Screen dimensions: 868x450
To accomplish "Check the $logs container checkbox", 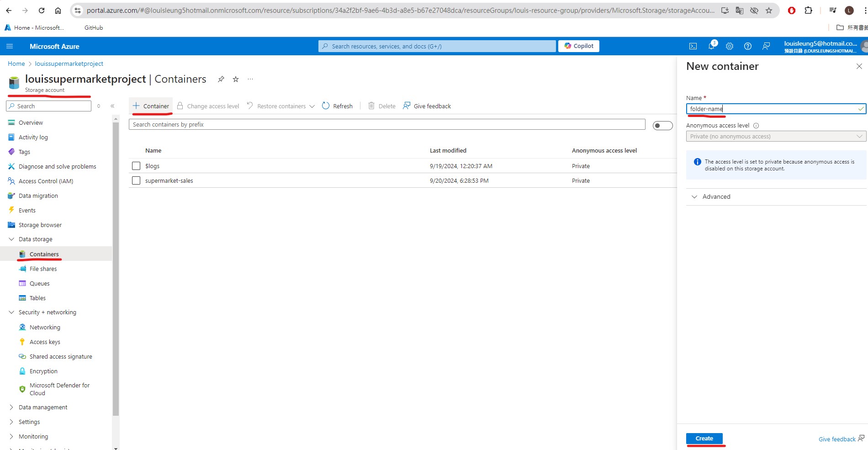I will (x=136, y=166).
